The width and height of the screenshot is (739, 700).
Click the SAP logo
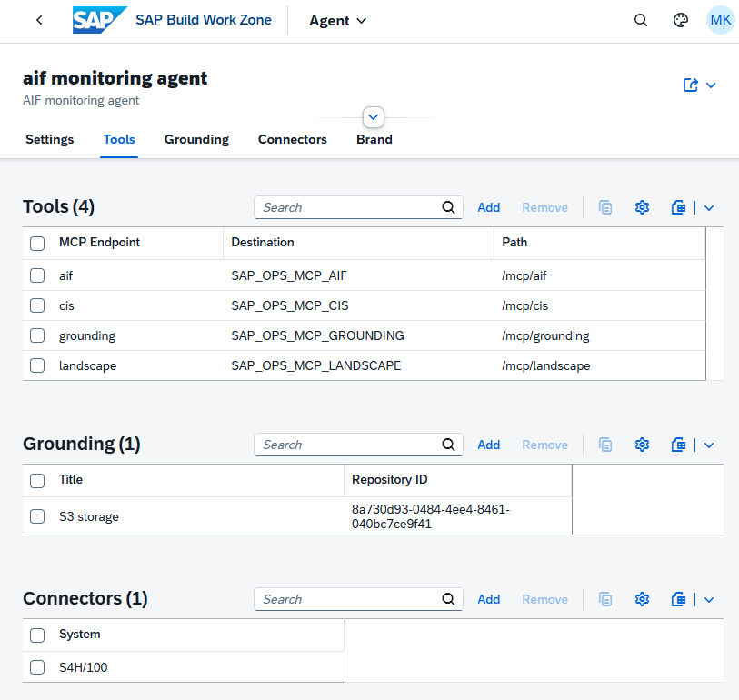coord(100,20)
